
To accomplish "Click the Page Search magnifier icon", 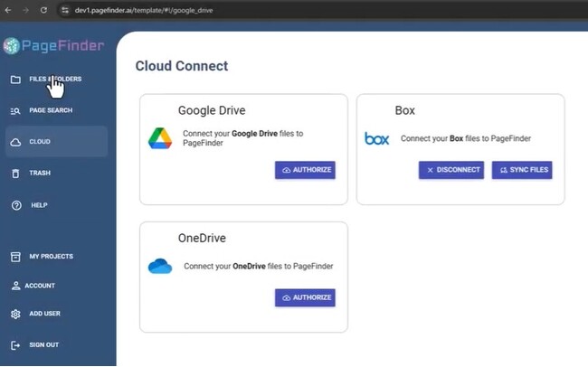I will tap(15, 111).
